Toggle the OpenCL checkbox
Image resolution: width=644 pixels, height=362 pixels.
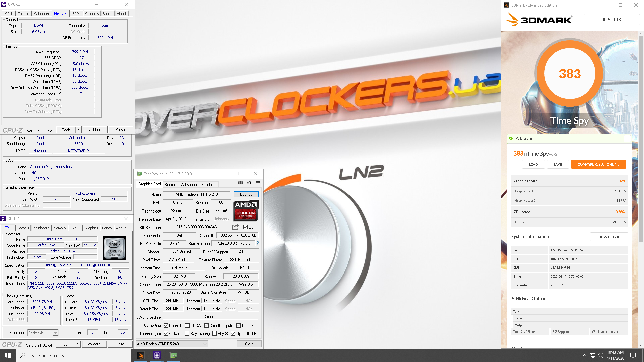click(166, 326)
